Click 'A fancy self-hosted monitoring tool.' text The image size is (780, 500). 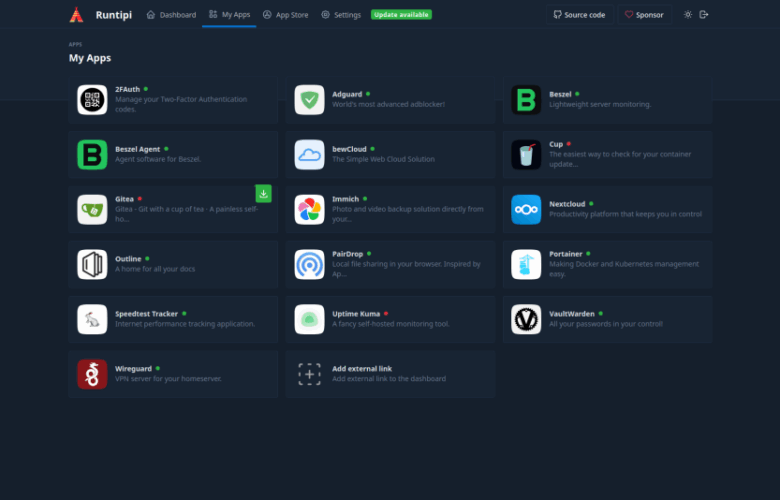click(390, 323)
